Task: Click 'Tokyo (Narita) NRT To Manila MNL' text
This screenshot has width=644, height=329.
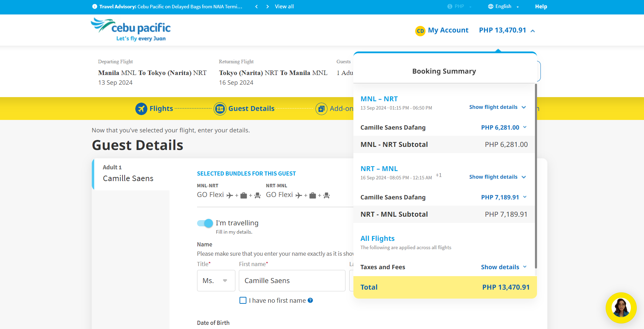Action: (x=273, y=73)
